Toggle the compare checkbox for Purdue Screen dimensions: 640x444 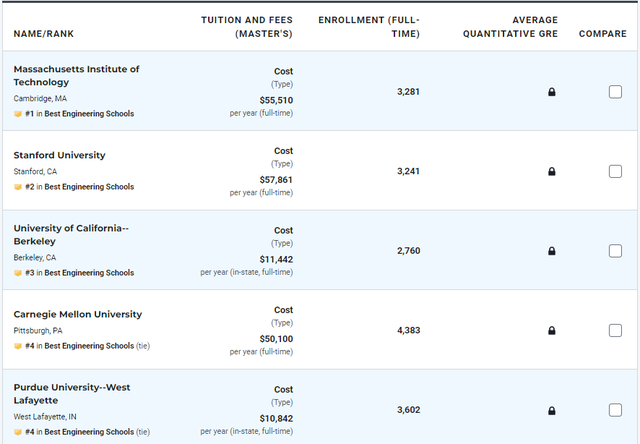point(615,410)
